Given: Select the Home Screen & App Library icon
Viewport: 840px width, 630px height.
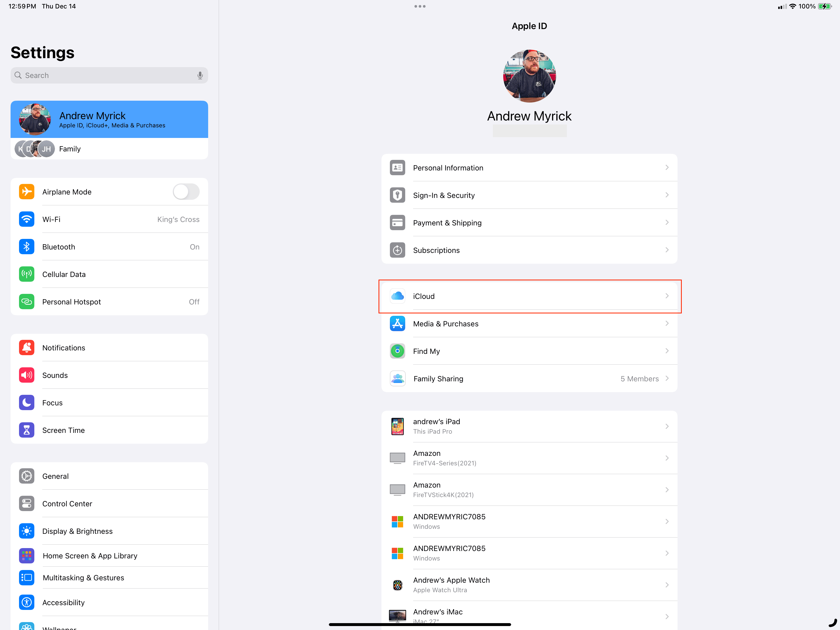Looking at the screenshot, I should coord(27,556).
